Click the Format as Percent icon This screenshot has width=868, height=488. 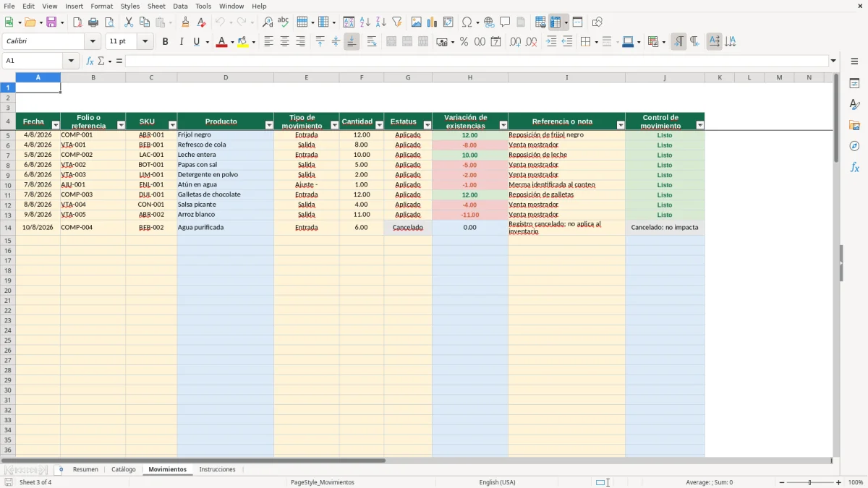pyautogui.click(x=464, y=42)
